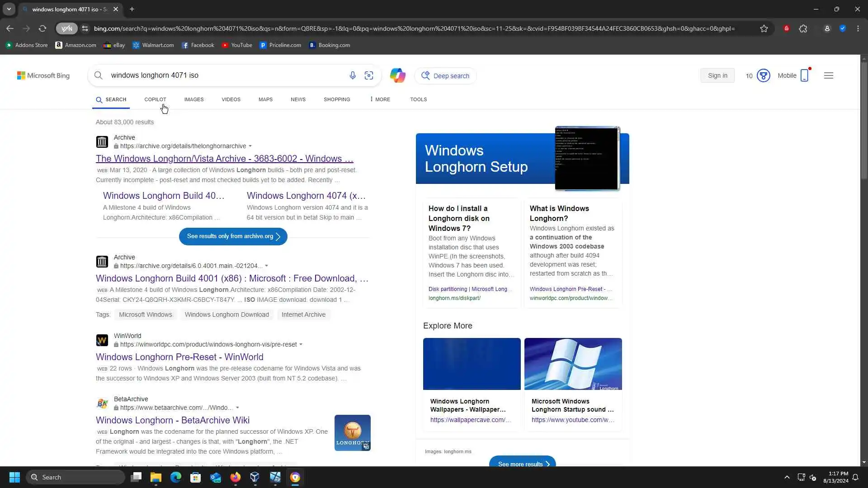Expand dropdown arrow beside thelonghornarchive URL

[250, 146]
